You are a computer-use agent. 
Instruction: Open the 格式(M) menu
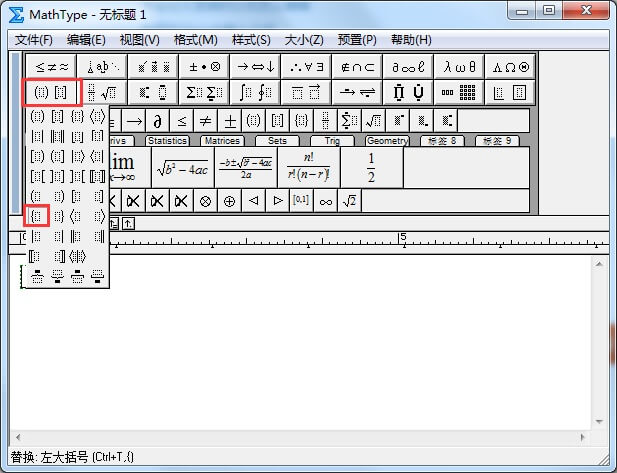195,40
